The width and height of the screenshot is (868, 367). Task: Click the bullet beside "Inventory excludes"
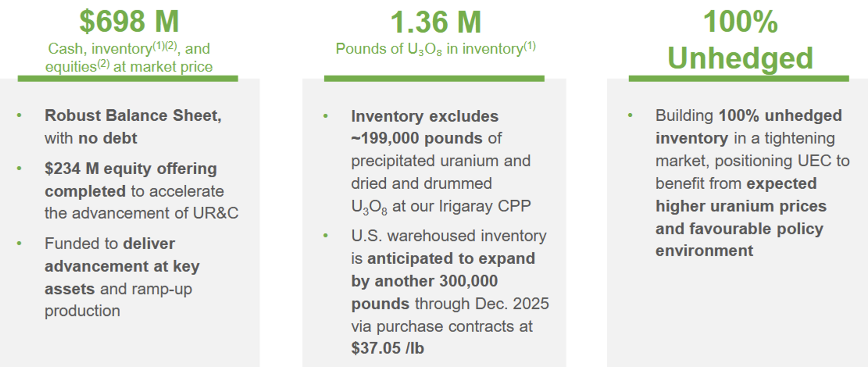(326, 116)
